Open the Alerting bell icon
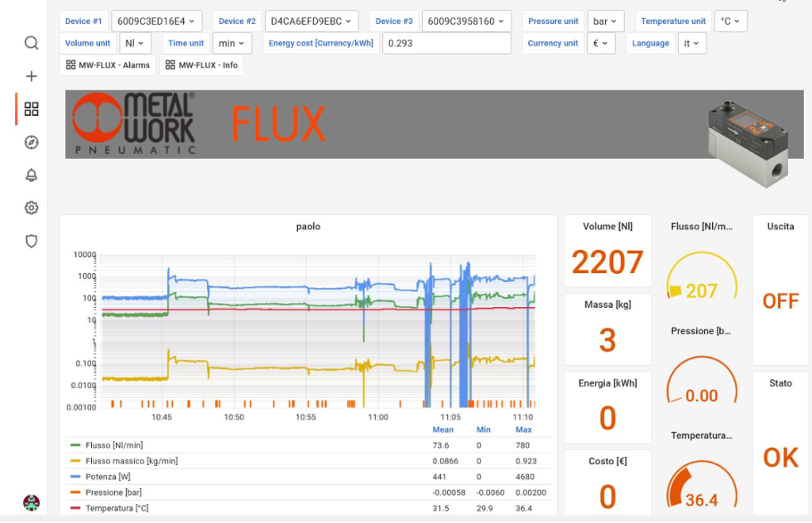The width and height of the screenshot is (812, 523). coord(31,175)
